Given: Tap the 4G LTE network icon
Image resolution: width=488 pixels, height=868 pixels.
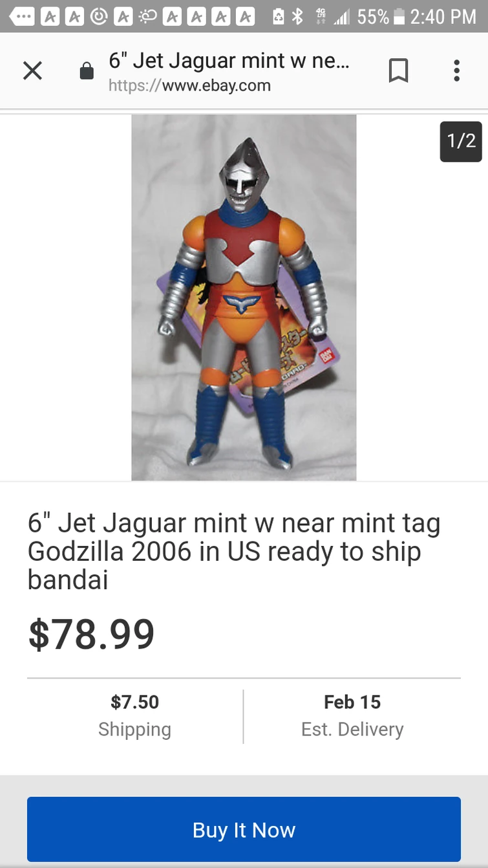Looking at the screenshot, I should click(x=319, y=16).
